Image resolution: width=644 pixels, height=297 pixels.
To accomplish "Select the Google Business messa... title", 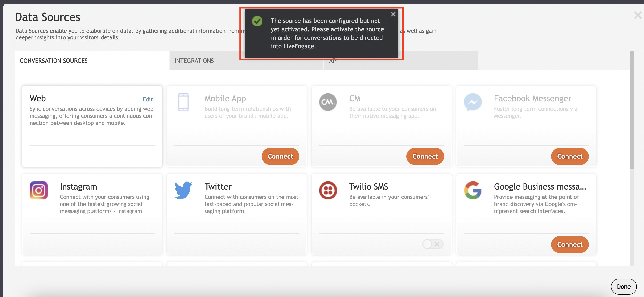I will [x=540, y=186].
